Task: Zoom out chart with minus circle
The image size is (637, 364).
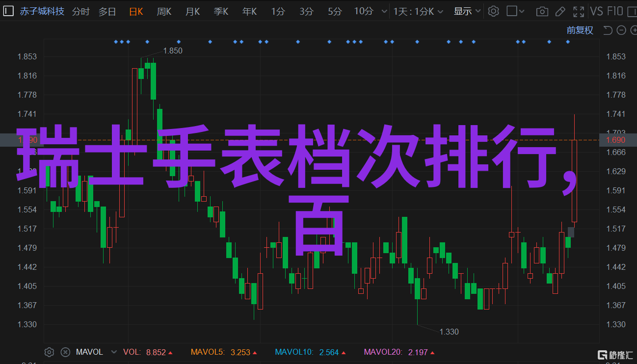Action: coord(621,30)
